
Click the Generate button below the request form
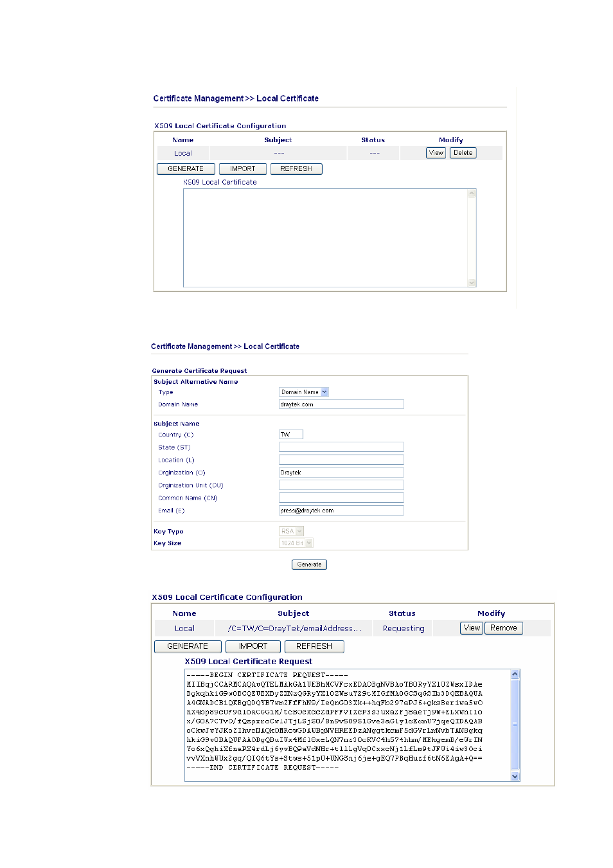tap(309, 565)
